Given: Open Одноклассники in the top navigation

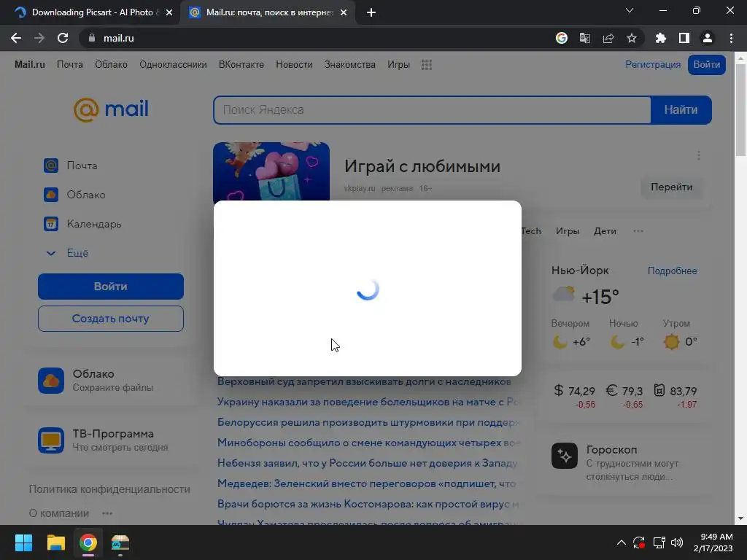Looking at the screenshot, I should (x=173, y=64).
